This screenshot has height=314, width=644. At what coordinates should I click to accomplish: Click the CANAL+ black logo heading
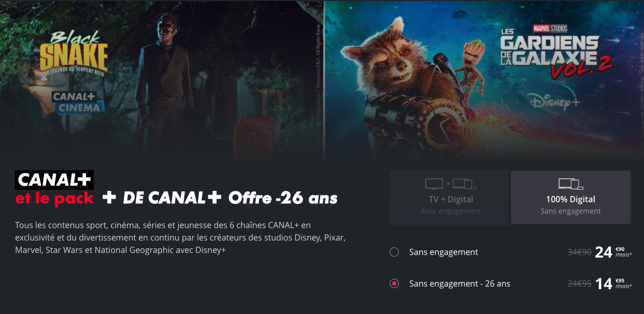tap(54, 180)
